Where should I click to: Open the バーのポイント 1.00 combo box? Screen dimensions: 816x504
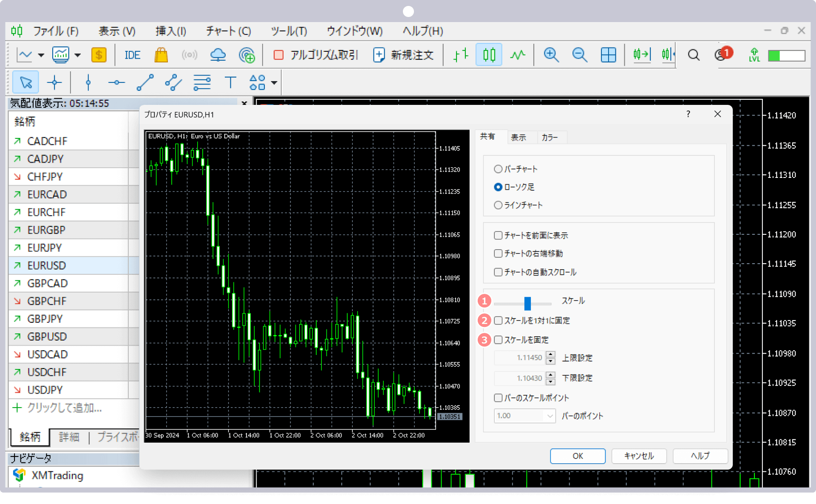525,416
